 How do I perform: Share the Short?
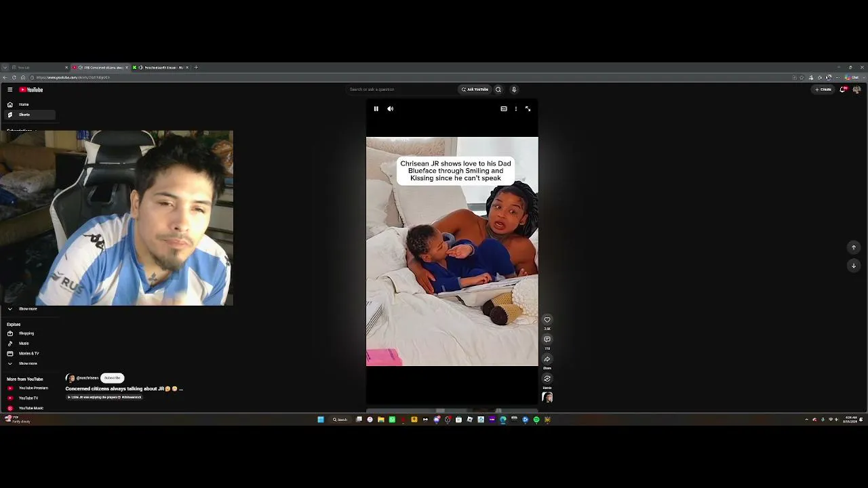pos(547,359)
